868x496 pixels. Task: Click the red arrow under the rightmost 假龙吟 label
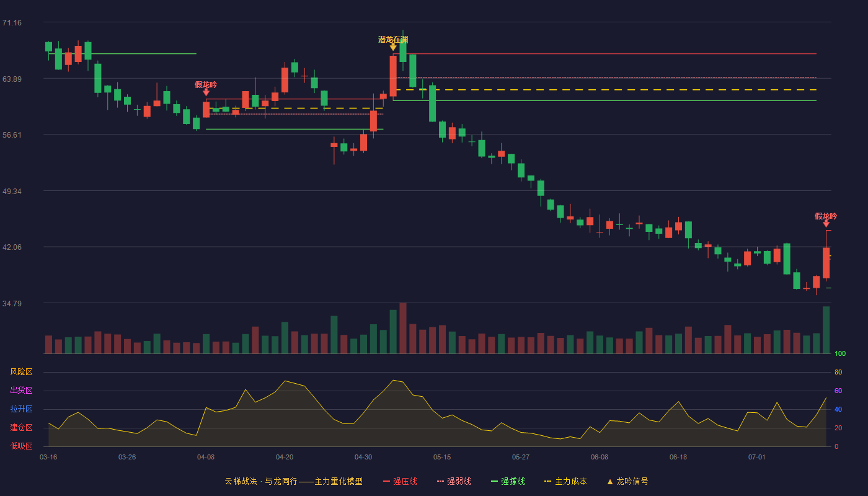(826, 224)
